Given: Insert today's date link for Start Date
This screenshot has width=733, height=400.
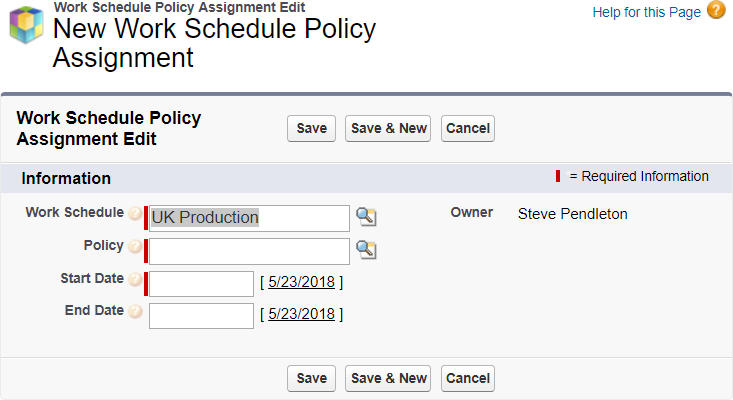Looking at the screenshot, I should point(301,282).
